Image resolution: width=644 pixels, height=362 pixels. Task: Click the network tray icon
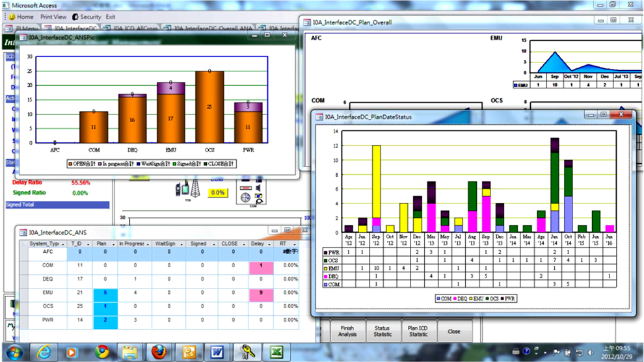click(579, 352)
